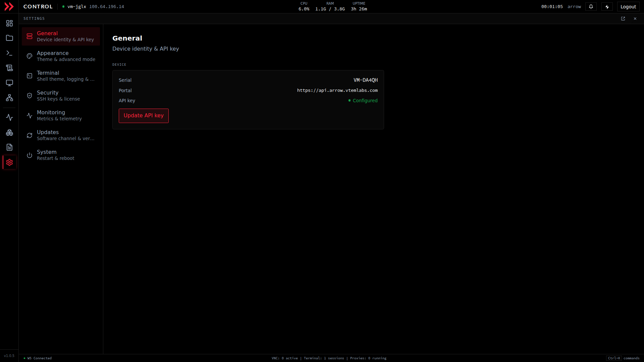Click the Ctrl+K commands hint
Viewport: 644px width, 362px height.
[x=623, y=358]
